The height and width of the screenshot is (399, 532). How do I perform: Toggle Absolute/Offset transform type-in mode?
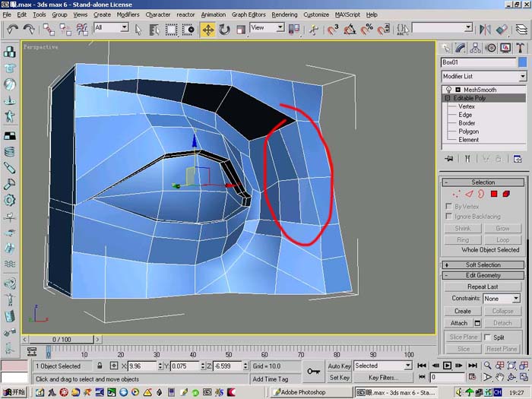click(114, 366)
